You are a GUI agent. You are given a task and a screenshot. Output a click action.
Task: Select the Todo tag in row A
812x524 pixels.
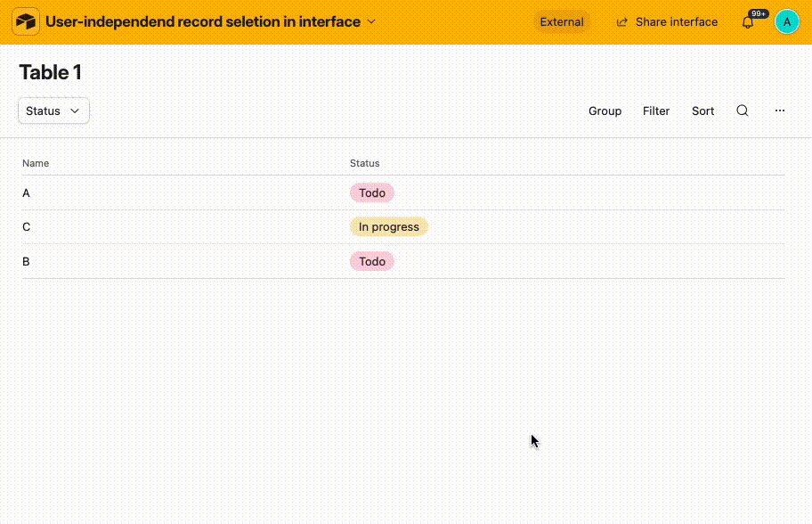(372, 192)
